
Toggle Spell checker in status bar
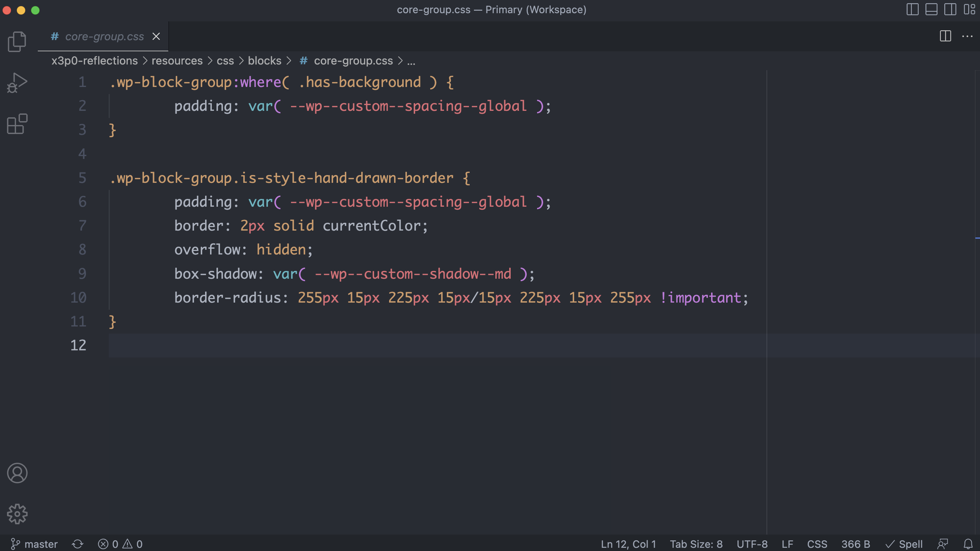(904, 544)
